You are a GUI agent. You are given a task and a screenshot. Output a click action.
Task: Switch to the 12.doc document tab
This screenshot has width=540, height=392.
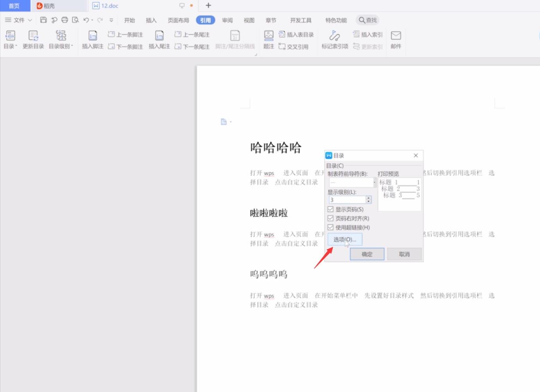pos(143,5)
